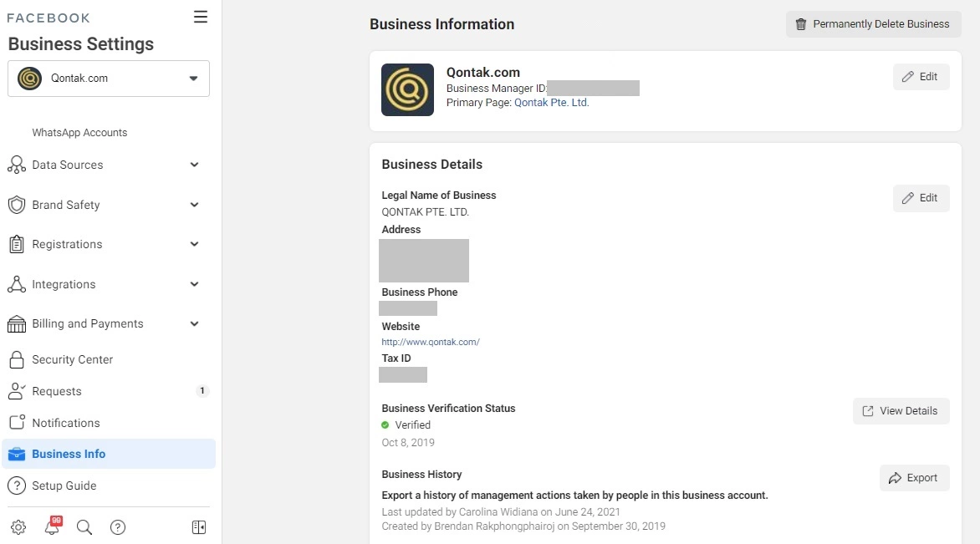Click the Integrations triangle icon
The width and height of the screenshot is (980, 544).
click(17, 284)
